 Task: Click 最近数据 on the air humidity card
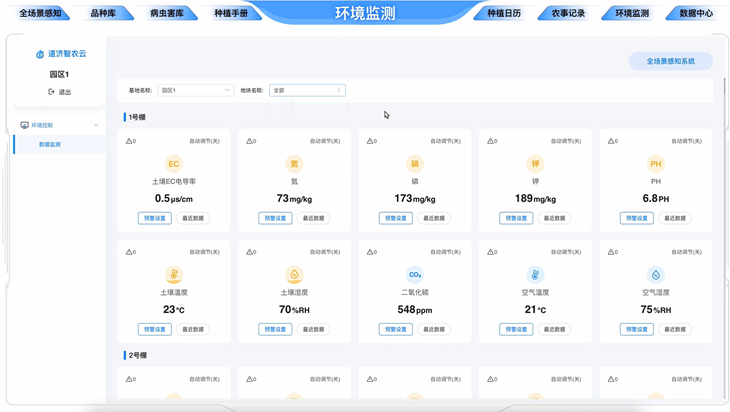(x=675, y=329)
